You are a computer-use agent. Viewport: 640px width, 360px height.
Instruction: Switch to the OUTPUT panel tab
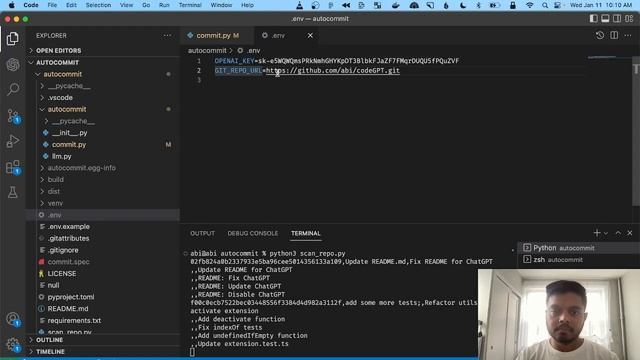click(x=202, y=233)
